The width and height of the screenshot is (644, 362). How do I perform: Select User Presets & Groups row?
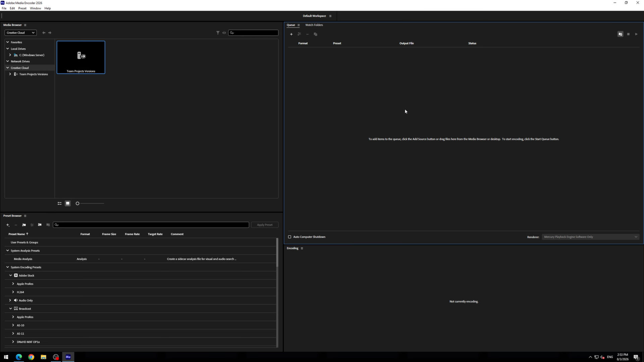coord(140,242)
